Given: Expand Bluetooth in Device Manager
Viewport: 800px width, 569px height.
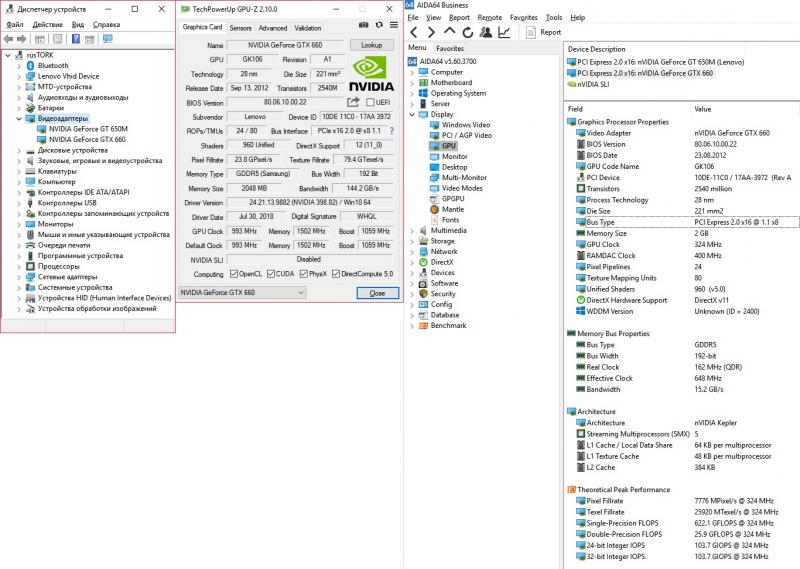Looking at the screenshot, I should coord(19,65).
